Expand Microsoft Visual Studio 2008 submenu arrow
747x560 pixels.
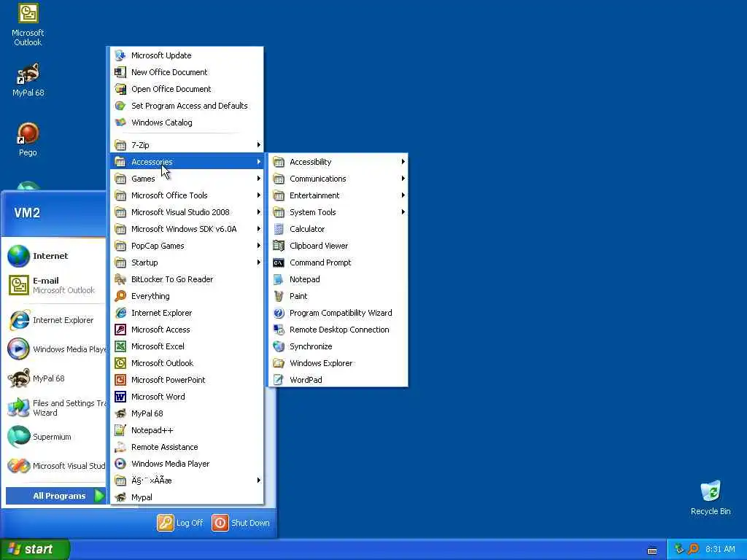[x=259, y=212]
